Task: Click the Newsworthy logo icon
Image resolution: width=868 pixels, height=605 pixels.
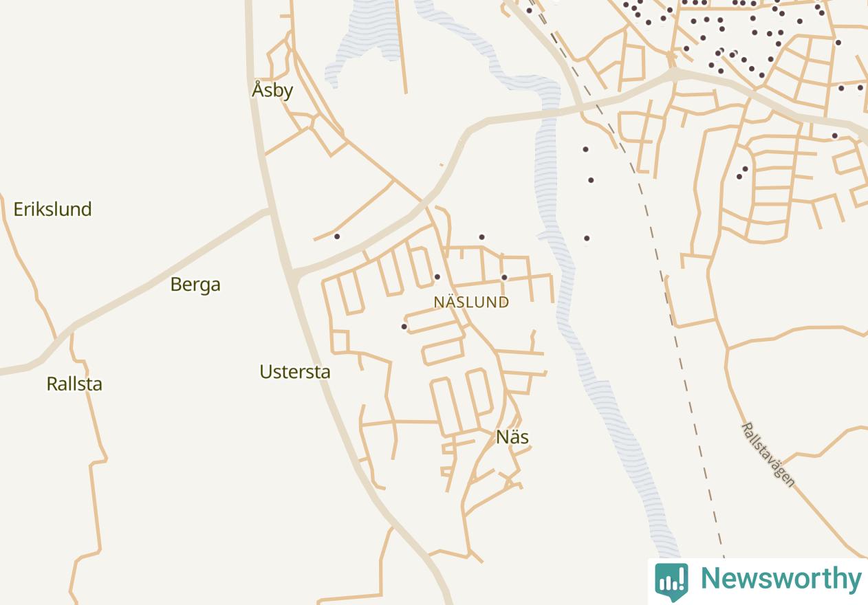Action: 671,582
